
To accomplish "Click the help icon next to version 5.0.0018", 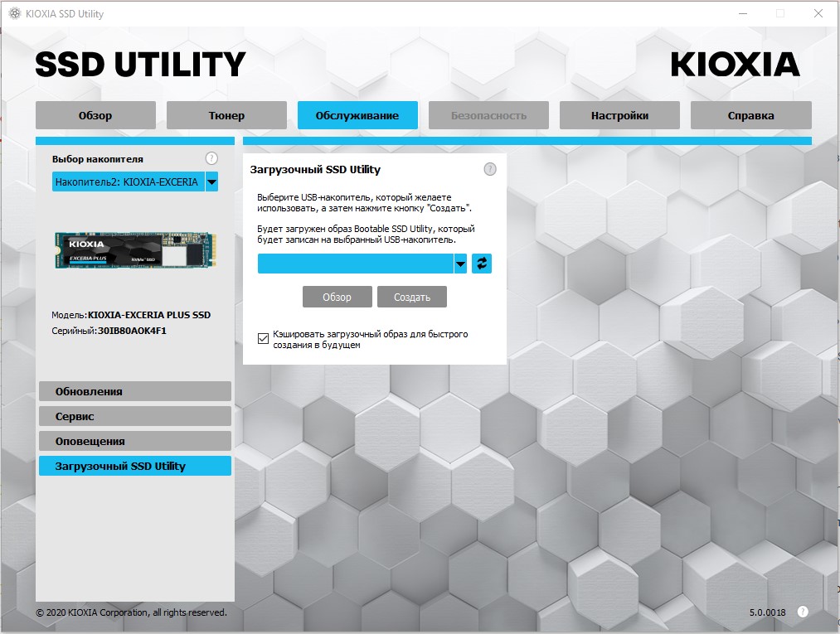I will click(x=803, y=612).
